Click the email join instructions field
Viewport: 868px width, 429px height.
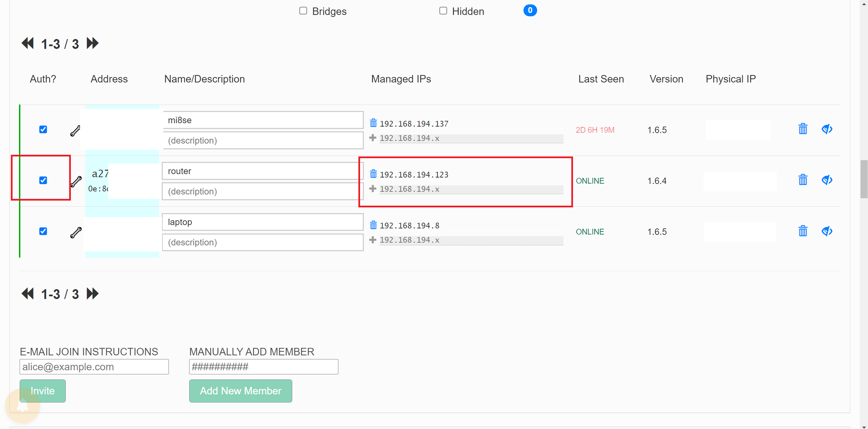coord(94,367)
